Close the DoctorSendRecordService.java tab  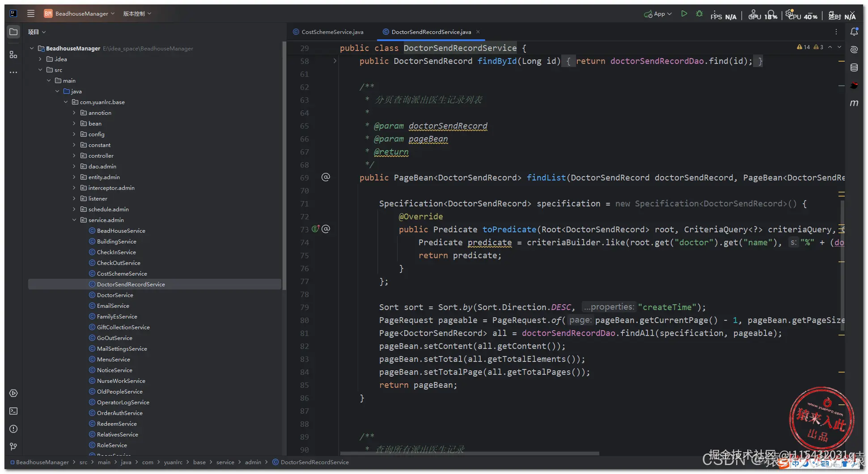[478, 32]
